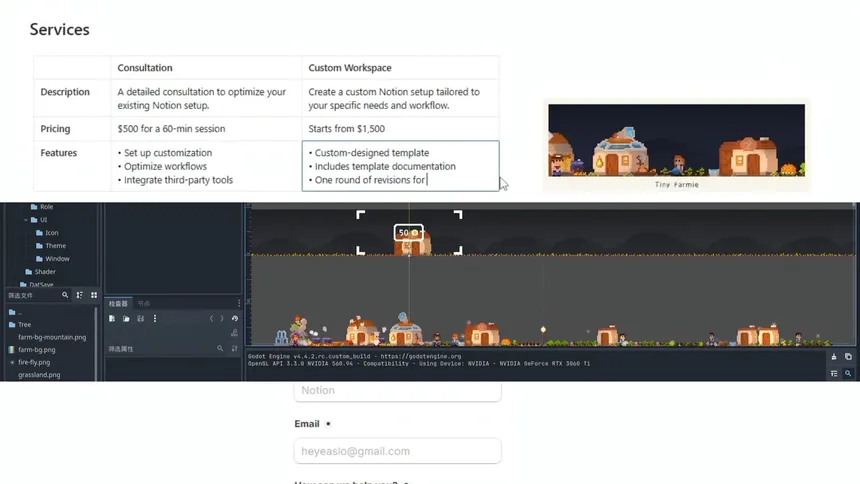Select the Shader folder
The image size is (860, 484).
41,272
